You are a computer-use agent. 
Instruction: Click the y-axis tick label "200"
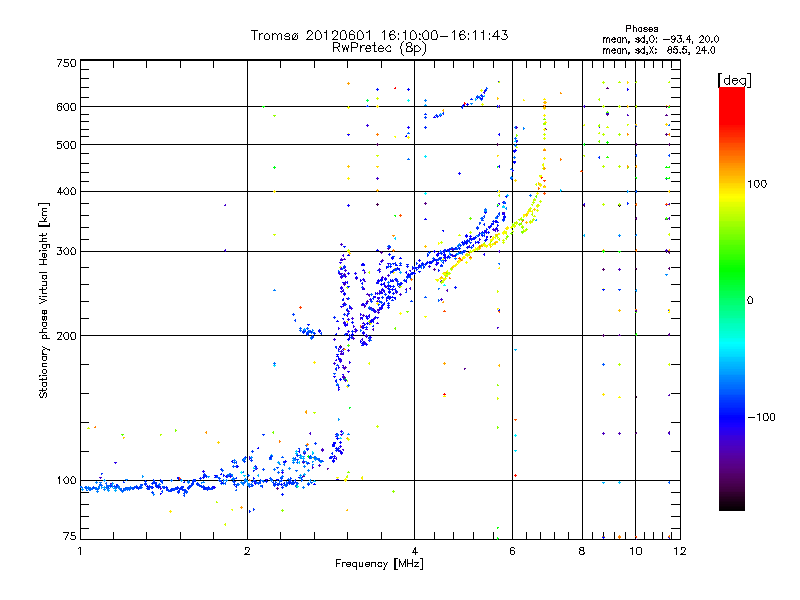click(66, 336)
